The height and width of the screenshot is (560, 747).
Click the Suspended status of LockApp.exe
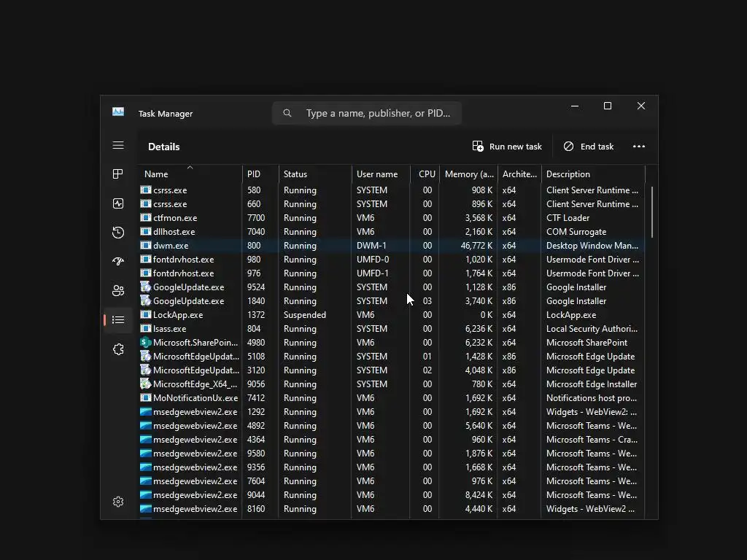[x=304, y=315]
